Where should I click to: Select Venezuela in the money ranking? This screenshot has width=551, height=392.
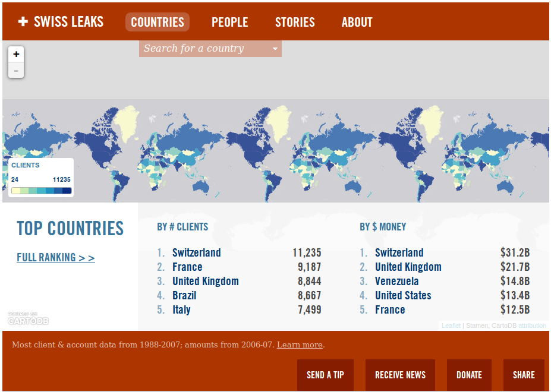coord(396,281)
